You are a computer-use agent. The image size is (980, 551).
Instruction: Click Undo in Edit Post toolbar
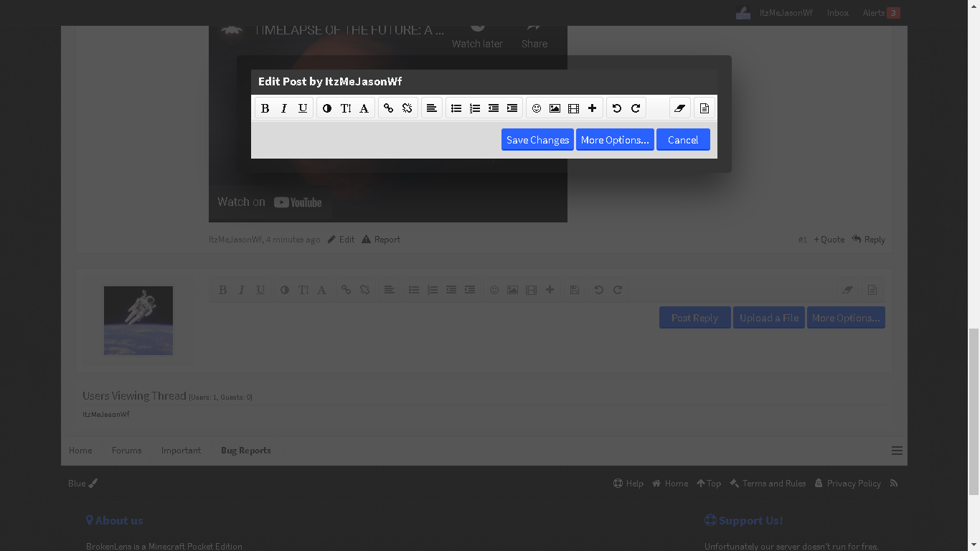617,108
